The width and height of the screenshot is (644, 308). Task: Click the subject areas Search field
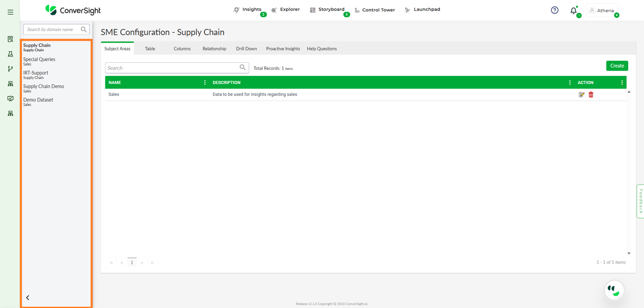point(172,68)
